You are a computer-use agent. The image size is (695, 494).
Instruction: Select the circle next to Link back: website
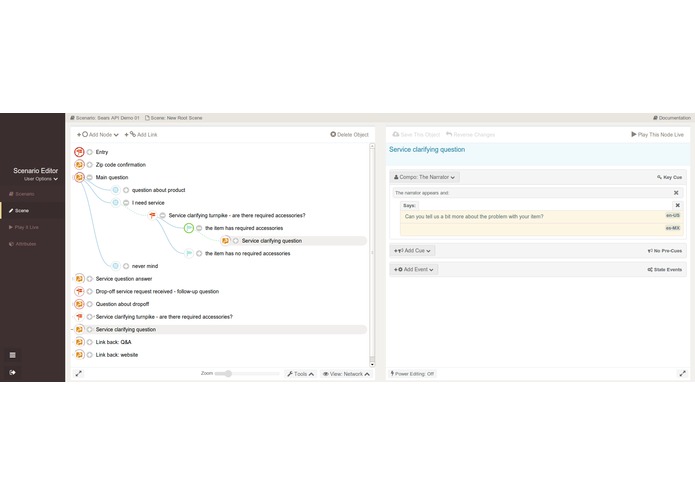point(90,355)
